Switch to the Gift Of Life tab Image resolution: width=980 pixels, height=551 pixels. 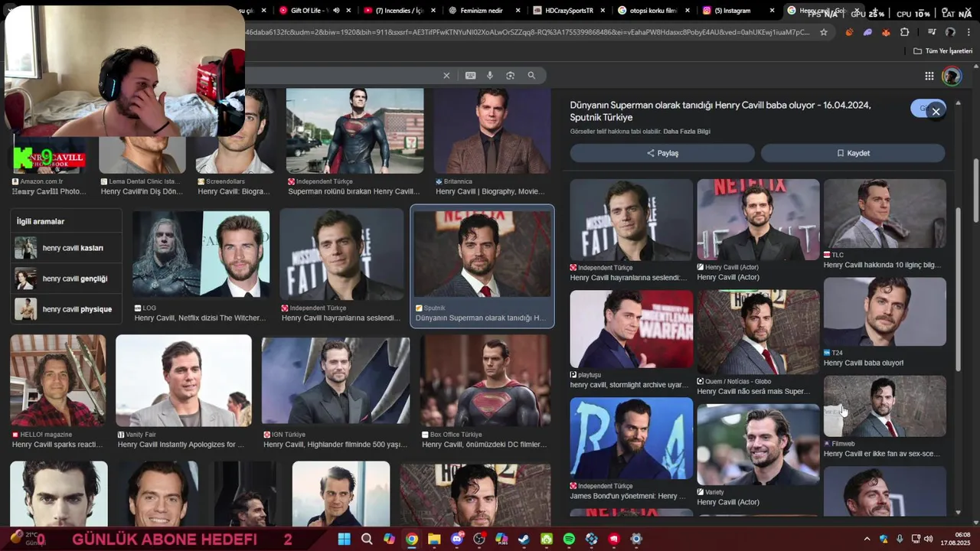point(309,11)
